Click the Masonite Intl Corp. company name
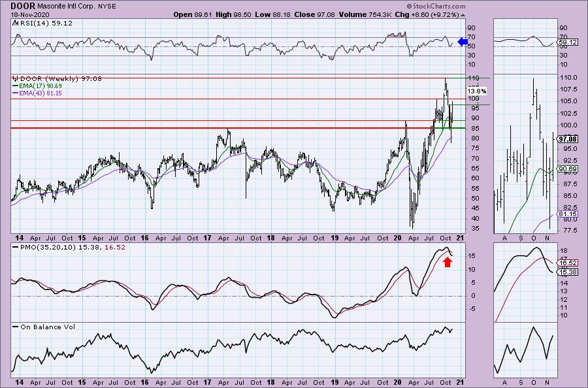 (66, 7)
